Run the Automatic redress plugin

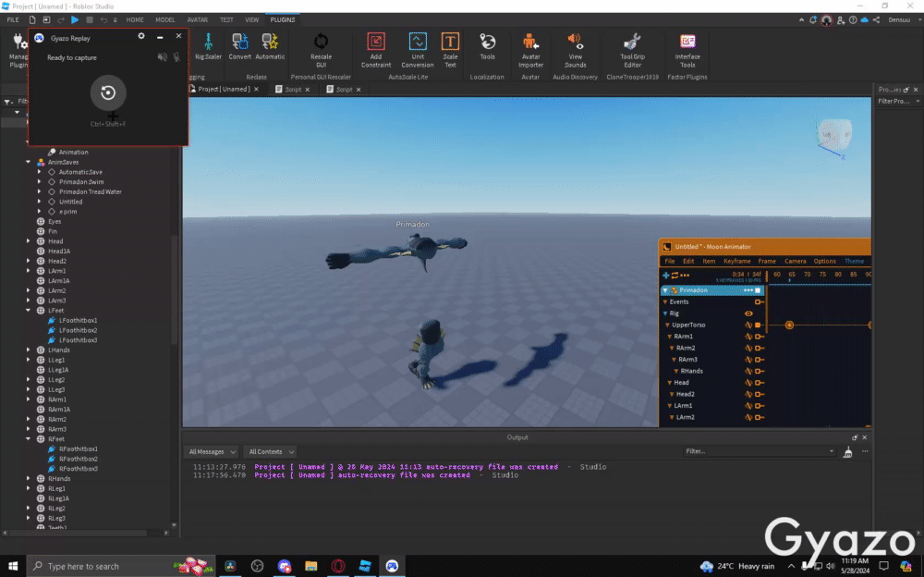[270, 46]
